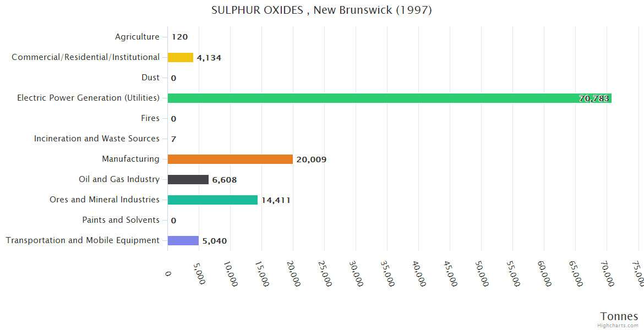Click the Dust category label
The height and width of the screenshot is (330, 644).
[150, 78]
